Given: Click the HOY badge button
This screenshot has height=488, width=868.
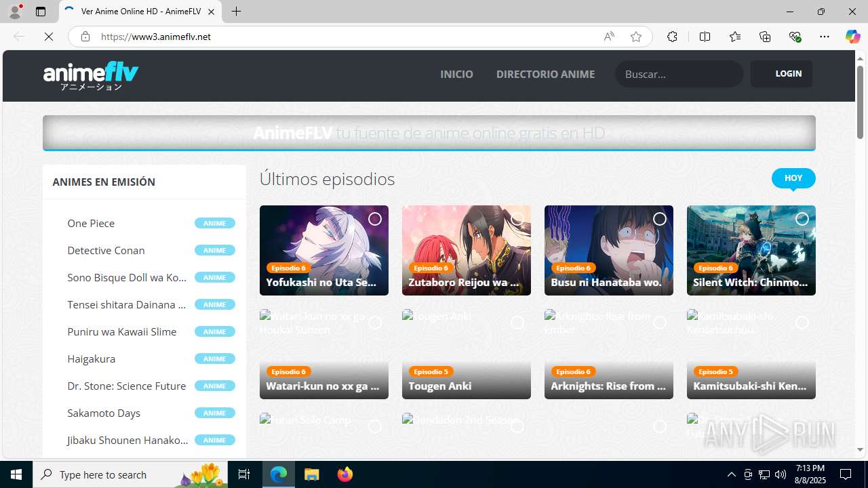Looking at the screenshot, I should (793, 178).
